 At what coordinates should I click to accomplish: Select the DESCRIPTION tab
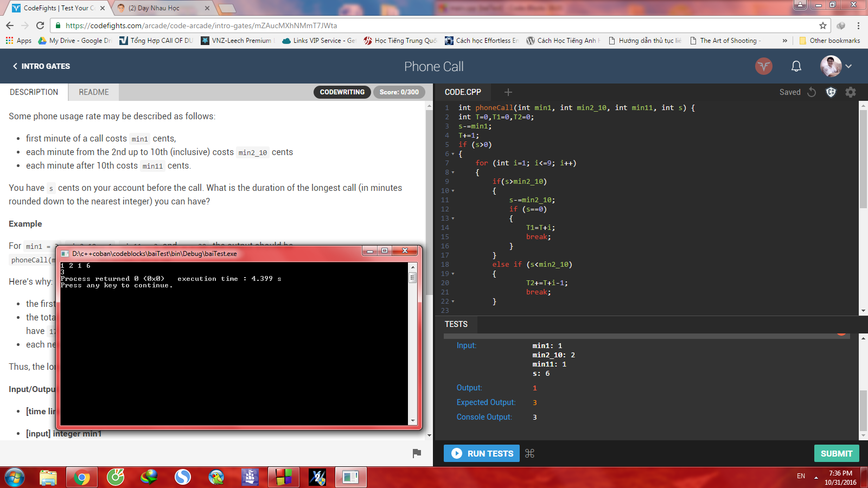34,92
